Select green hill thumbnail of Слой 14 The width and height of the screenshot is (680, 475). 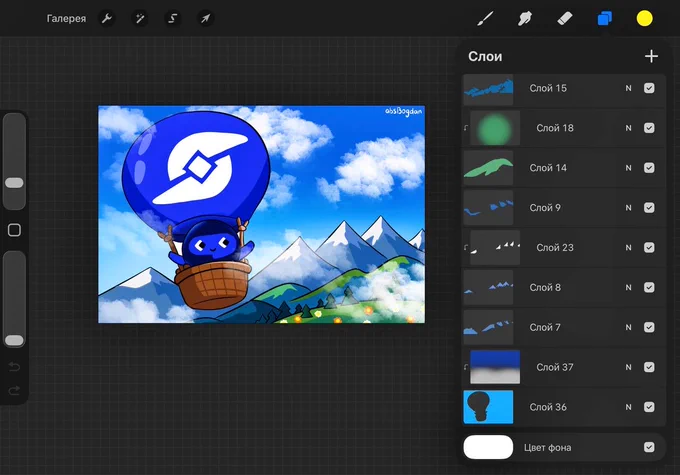(488, 168)
